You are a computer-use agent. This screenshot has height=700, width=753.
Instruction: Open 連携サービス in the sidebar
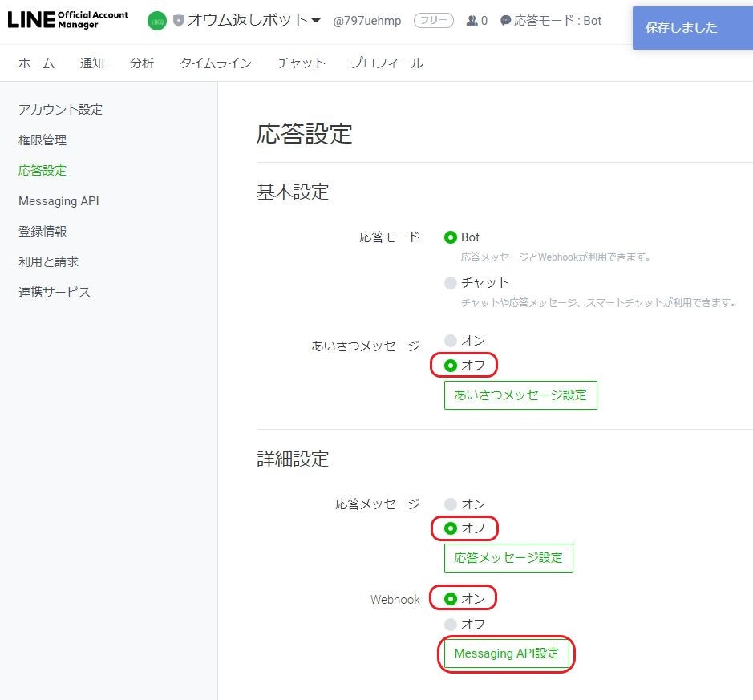pos(55,292)
